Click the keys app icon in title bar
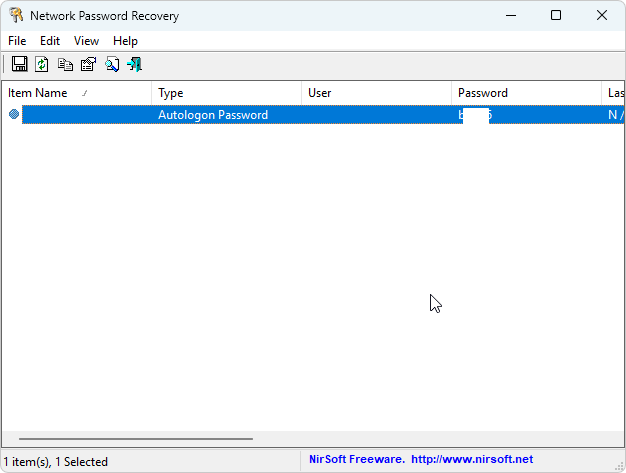The width and height of the screenshot is (626, 473). (x=16, y=15)
